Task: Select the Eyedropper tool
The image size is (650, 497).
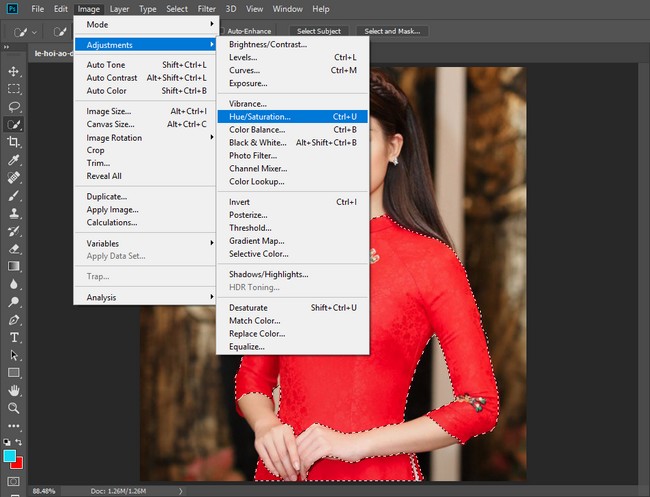Action: click(x=14, y=160)
